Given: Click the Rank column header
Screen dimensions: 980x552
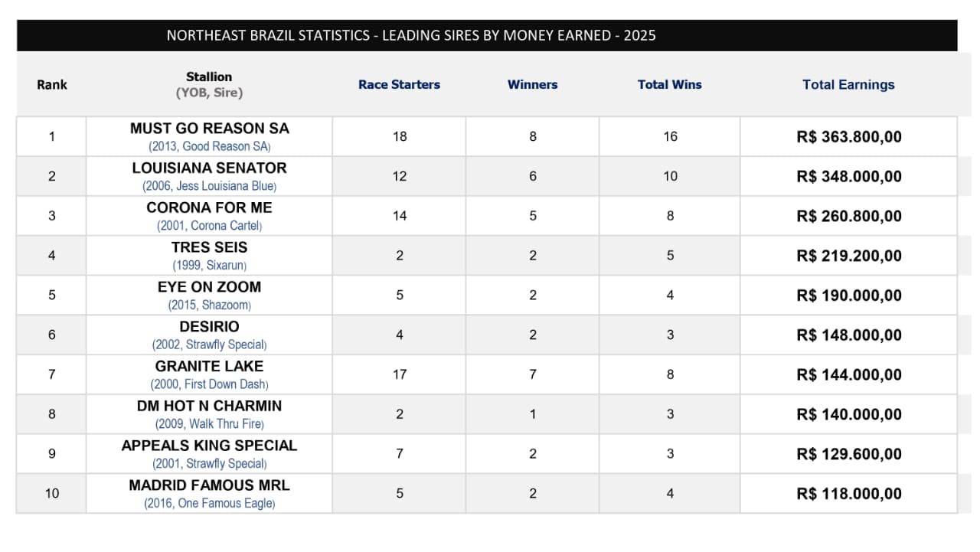Looking at the screenshot, I should [52, 85].
